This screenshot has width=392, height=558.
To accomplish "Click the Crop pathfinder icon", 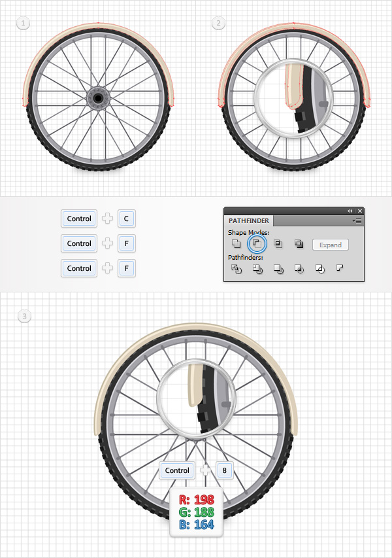I will tap(299, 269).
